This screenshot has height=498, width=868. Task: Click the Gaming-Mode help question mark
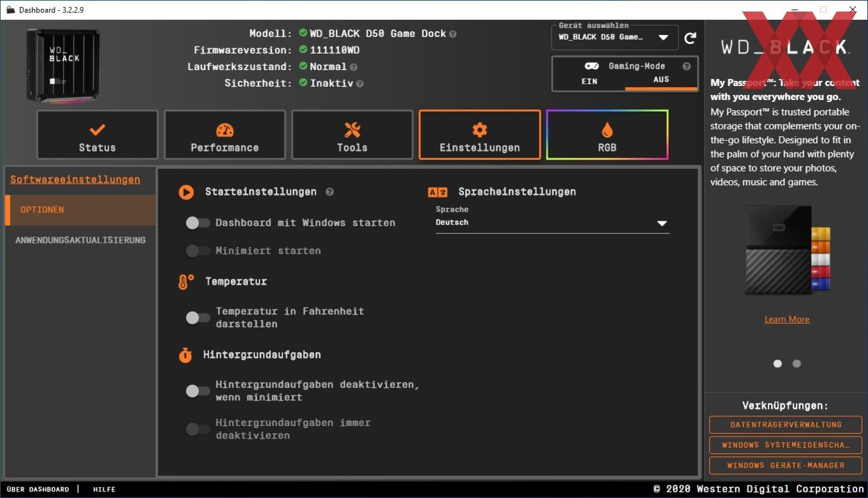coord(686,66)
